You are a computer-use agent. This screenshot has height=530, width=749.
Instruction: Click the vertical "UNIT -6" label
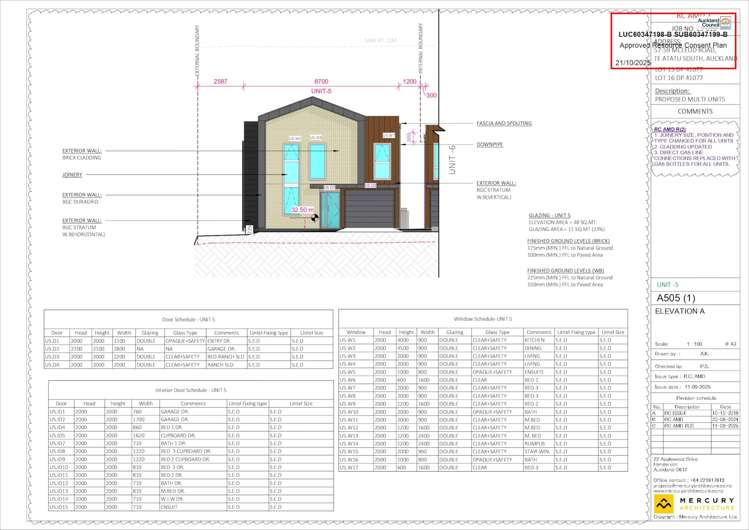[452, 159]
